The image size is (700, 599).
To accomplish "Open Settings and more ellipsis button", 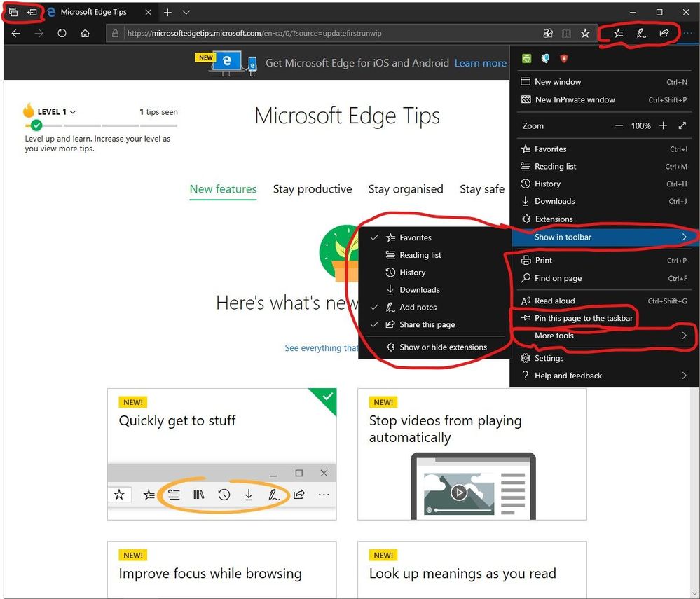I will point(688,33).
